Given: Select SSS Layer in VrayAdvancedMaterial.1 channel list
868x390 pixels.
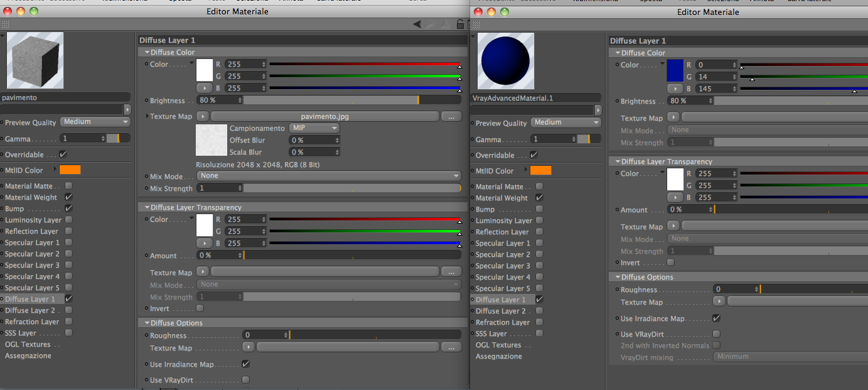Looking at the screenshot, I should [491, 333].
